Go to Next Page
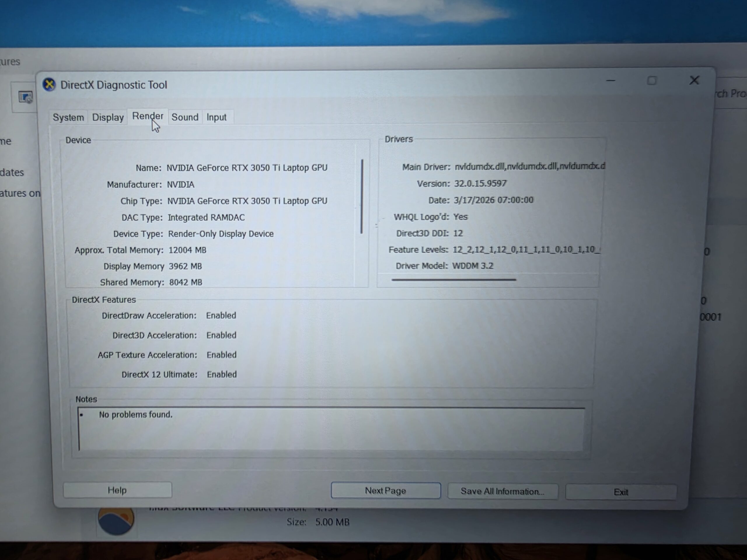747x560 pixels. [x=385, y=491]
